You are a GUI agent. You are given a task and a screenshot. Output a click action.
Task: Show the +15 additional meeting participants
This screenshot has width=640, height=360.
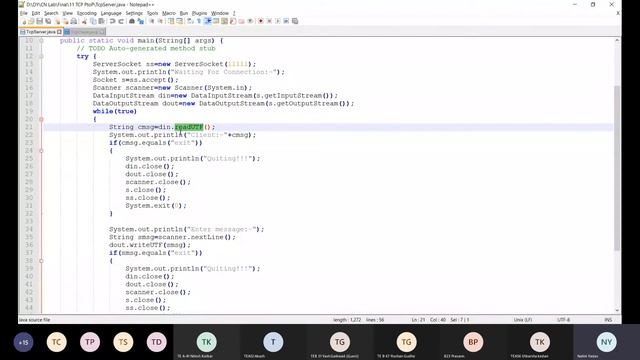[x=23, y=342]
